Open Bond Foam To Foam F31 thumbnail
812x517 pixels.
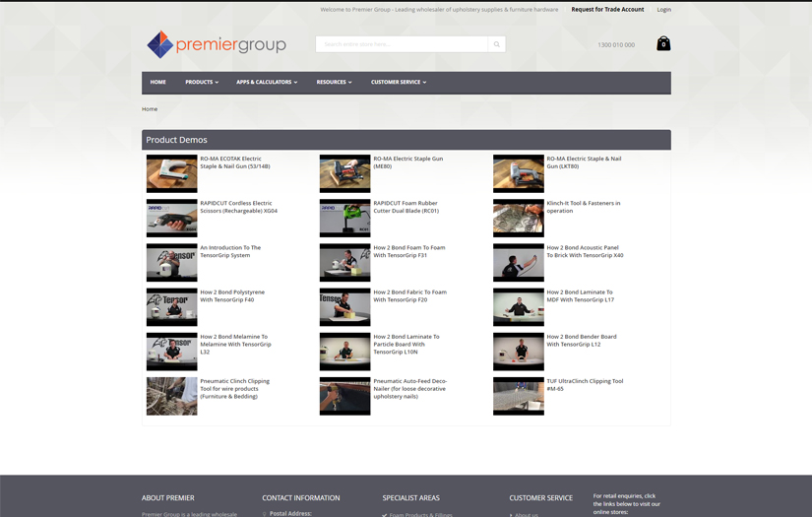click(x=344, y=263)
